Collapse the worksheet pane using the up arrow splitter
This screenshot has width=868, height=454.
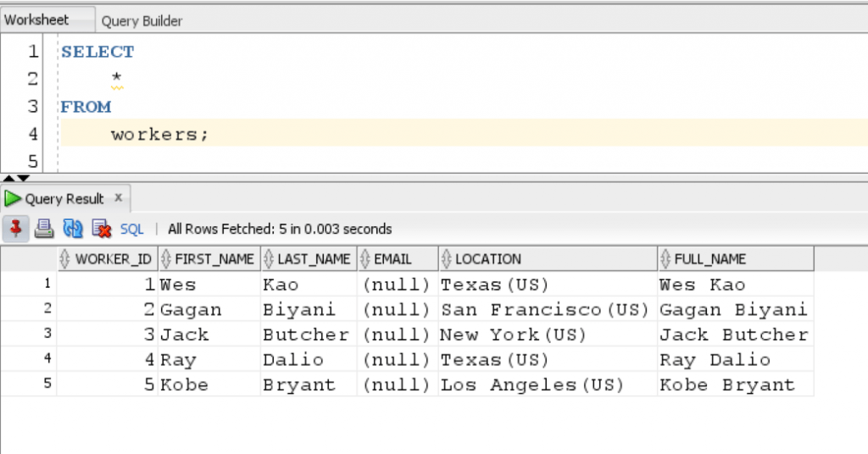click(8, 178)
